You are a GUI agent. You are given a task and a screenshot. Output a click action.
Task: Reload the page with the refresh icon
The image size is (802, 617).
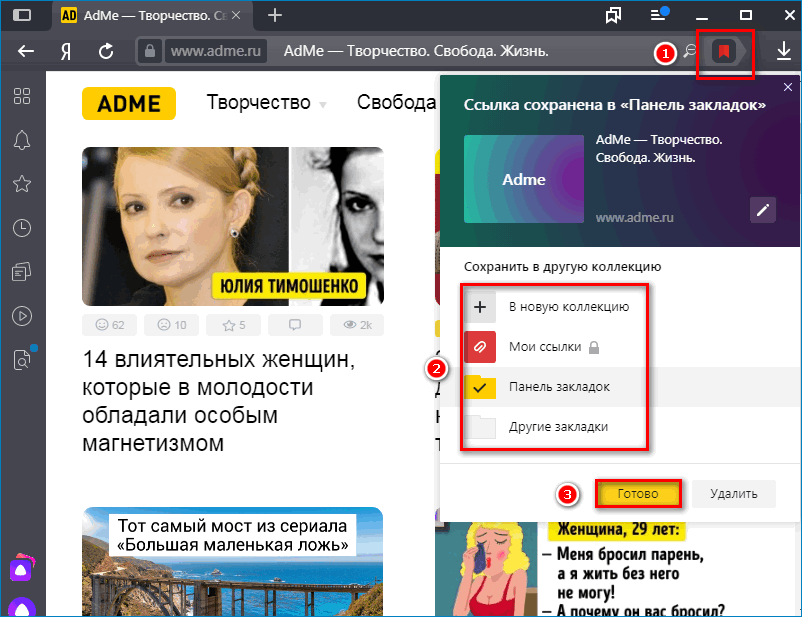[x=106, y=51]
